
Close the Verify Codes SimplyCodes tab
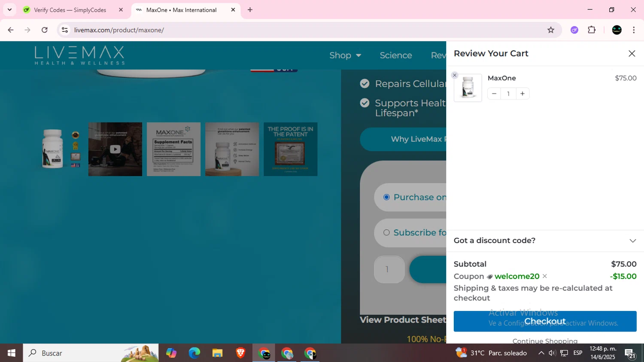click(x=121, y=10)
